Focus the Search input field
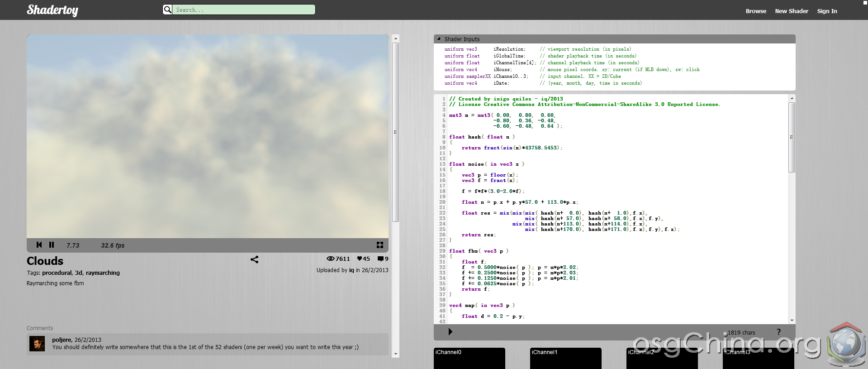This screenshot has width=868, height=369. coord(244,10)
